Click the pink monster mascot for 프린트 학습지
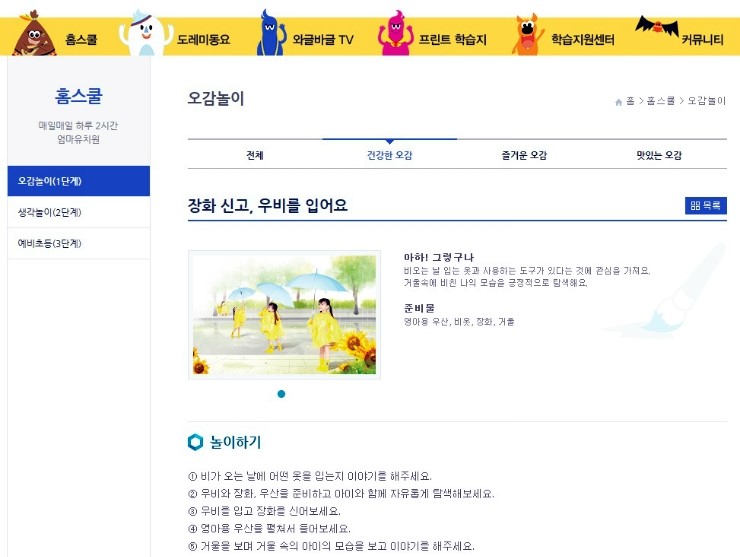Viewport: 740px width, 557px height. coord(395,33)
